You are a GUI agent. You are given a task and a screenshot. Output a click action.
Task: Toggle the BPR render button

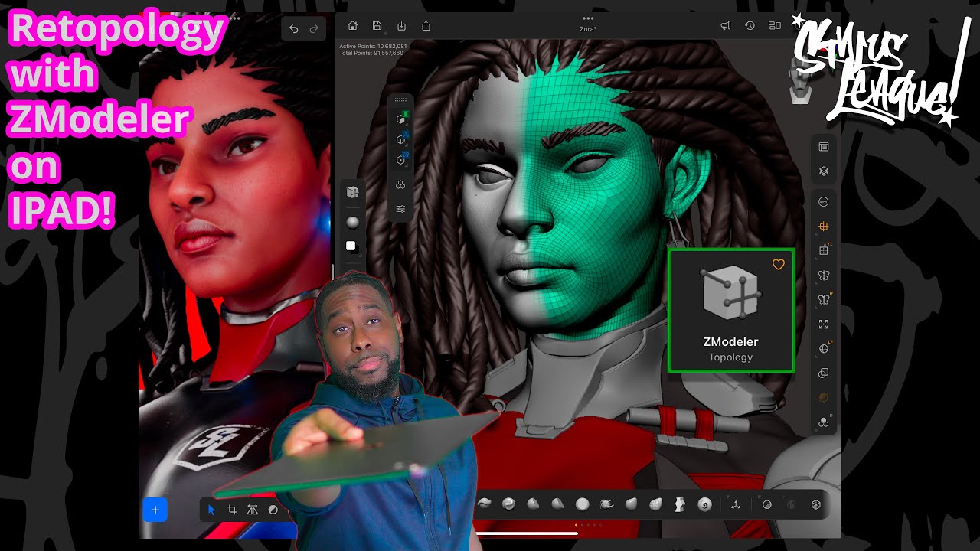(824, 202)
